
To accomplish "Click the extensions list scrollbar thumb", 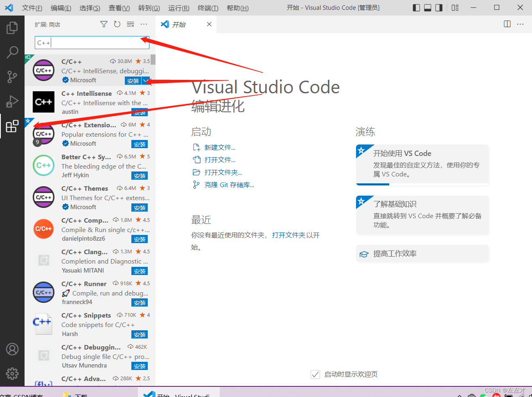I will coord(153,60).
